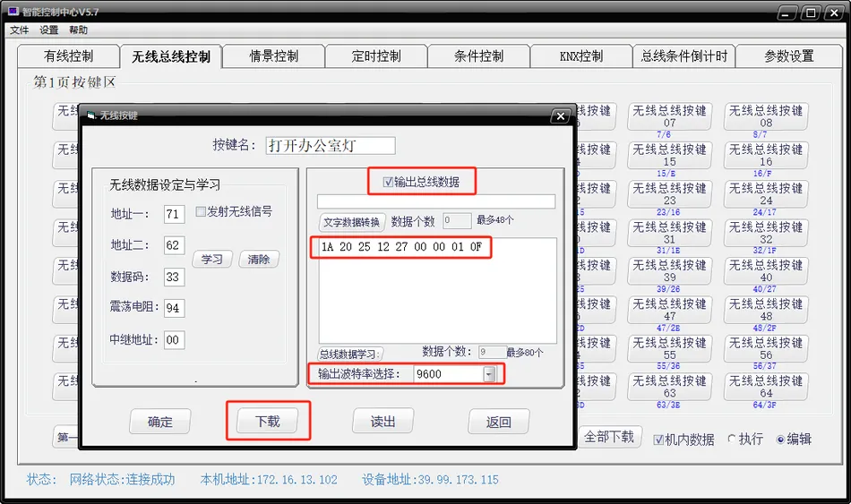The width and height of the screenshot is (851, 504).
Task: Open the 帮助 menu
Action: click(78, 30)
